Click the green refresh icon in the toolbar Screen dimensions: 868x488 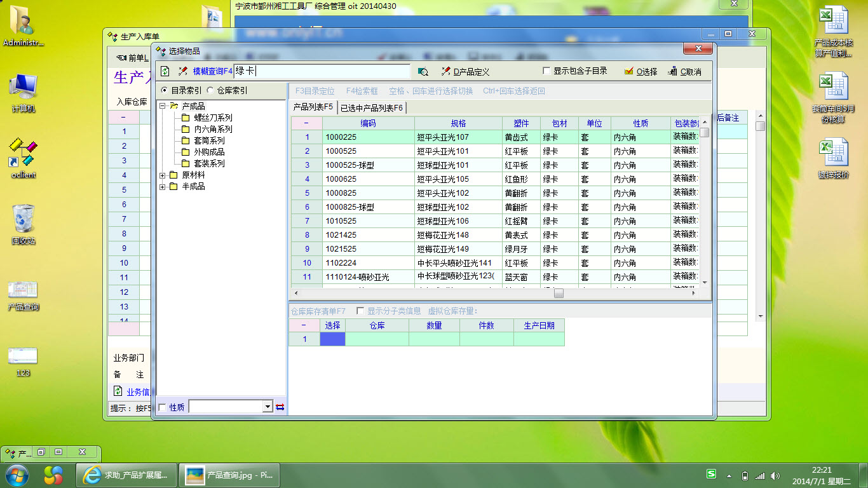165,71
